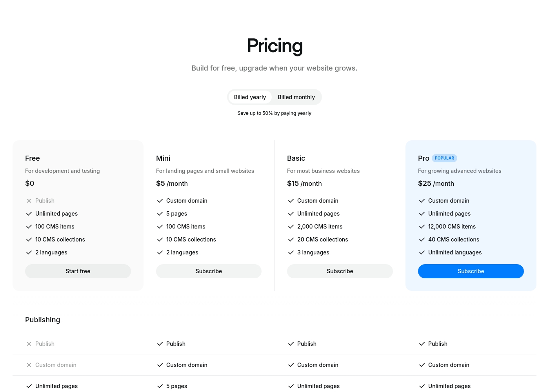The width and height of the screenshot is (549, 392).
Task: Subscribe to the Mini plan
Action: [x=209, y=271]
